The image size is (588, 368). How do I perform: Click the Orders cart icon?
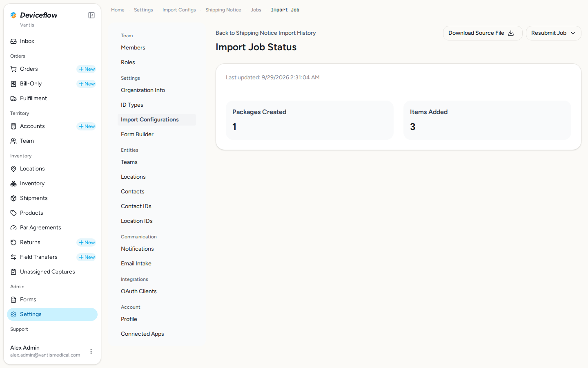click(13, 69)
